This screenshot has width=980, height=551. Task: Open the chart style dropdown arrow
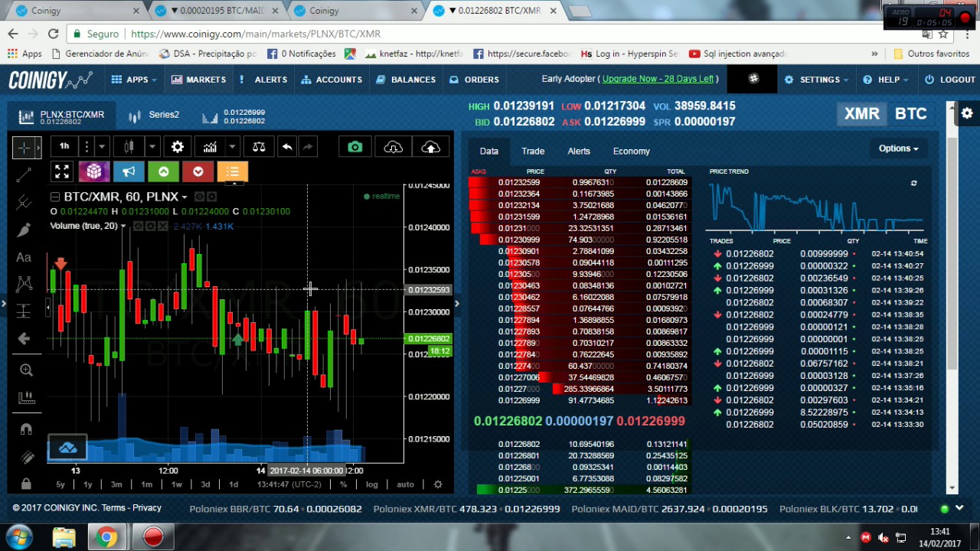point(152,147)
